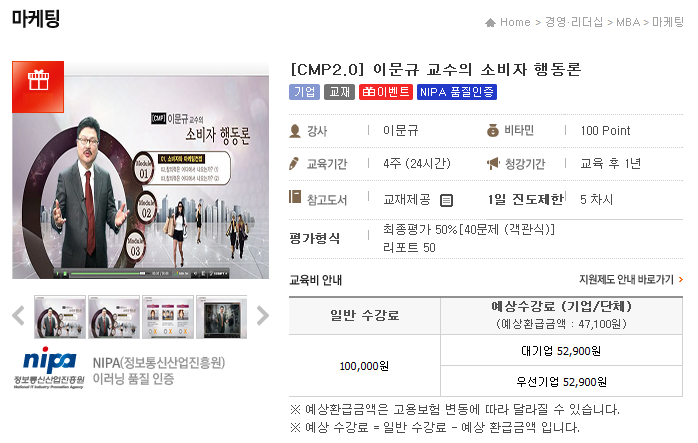Click the megaphone icon beside 청강기간

point(493,163)
